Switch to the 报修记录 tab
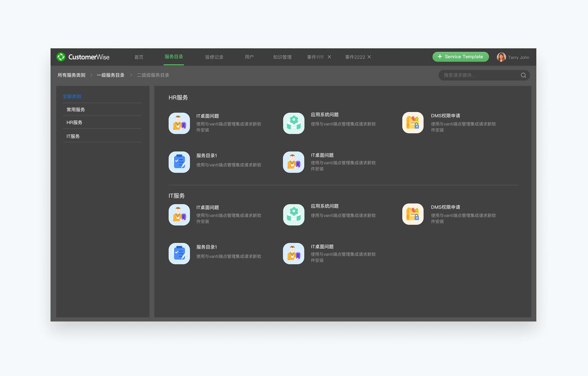Image resolution: width=588 pixels, height=376 pixels. [214, 57]
